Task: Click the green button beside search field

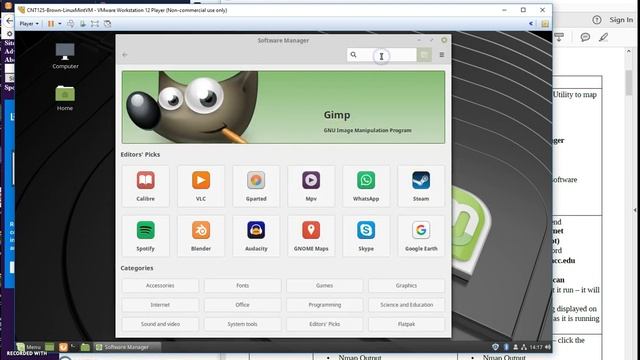Action: (x=424, y=55)
